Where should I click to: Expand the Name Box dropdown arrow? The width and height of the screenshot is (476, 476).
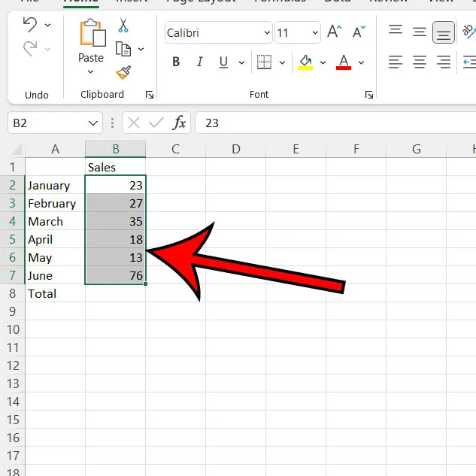click(93, 123)
